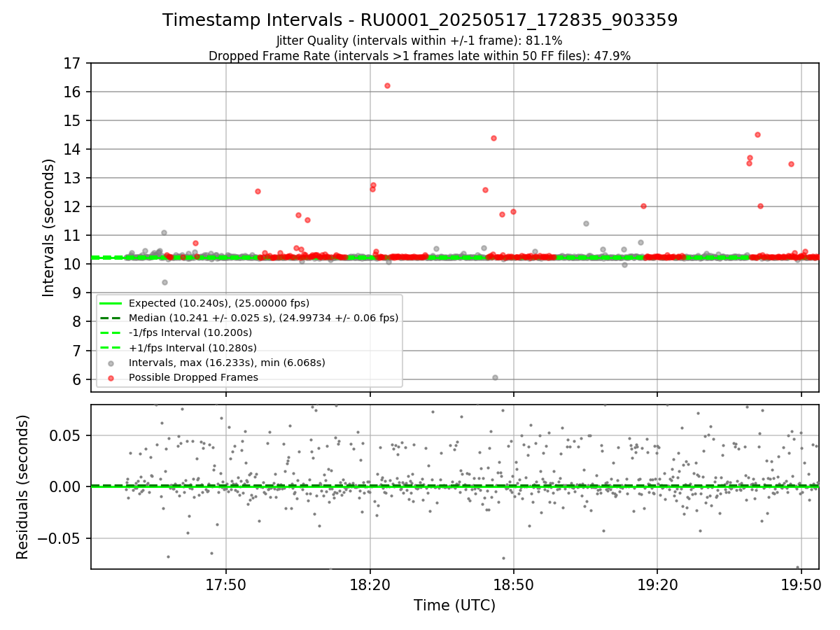Click the '0.00' residuals tick label
Image resolution: width=840 pixels, height=630 pixels.
(65, 486)
